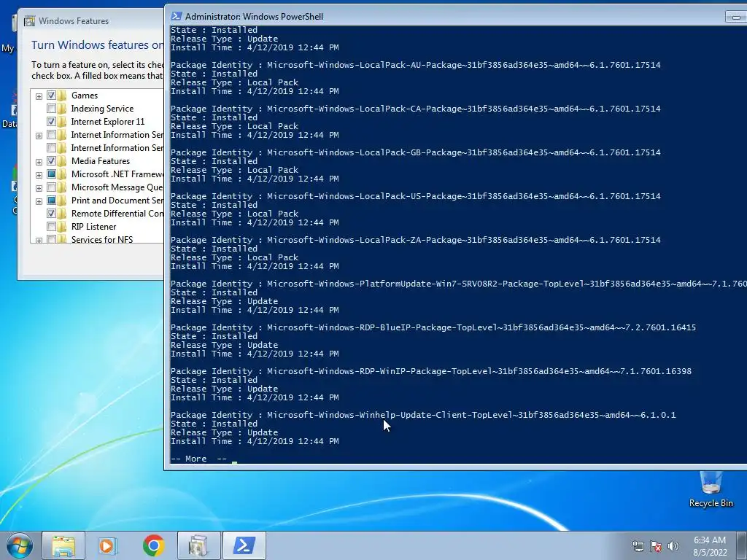Viewport: 747px width, 560px height.
Task: Click the LocalPack-CA package identity line
Action: [x=415, y=109]
